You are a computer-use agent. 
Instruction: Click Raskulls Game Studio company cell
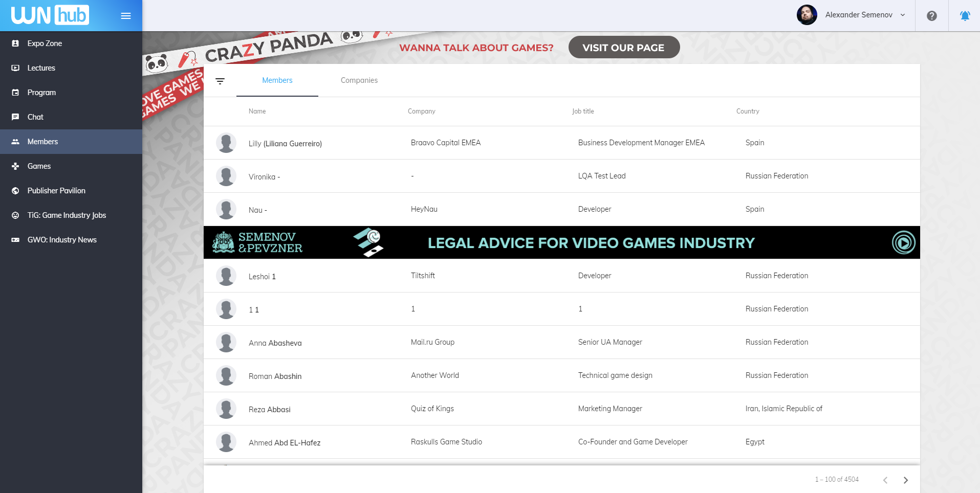click(x=446, y=442)
